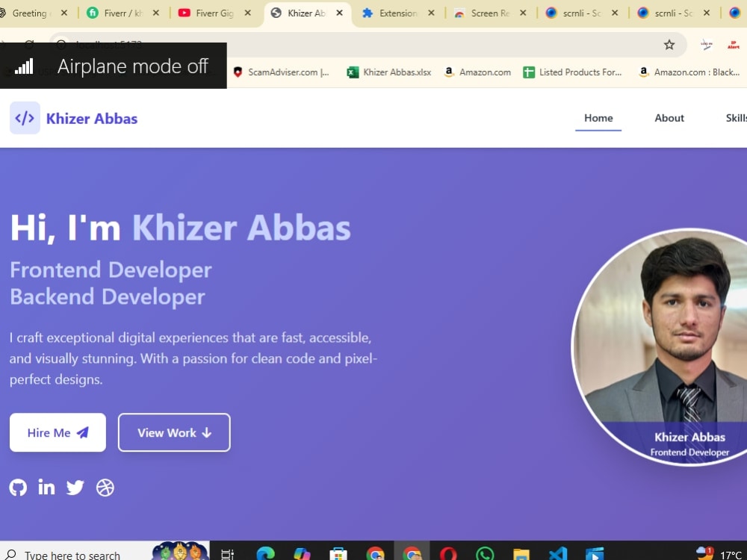Open the Khizer Abbas.xlsx bookmark
Viewport: 747px width, 560px height.
(x=389, y=72)
